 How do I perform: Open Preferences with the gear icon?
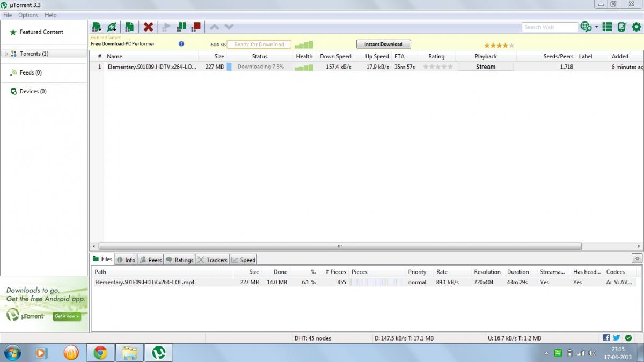(x=636, y=27)
